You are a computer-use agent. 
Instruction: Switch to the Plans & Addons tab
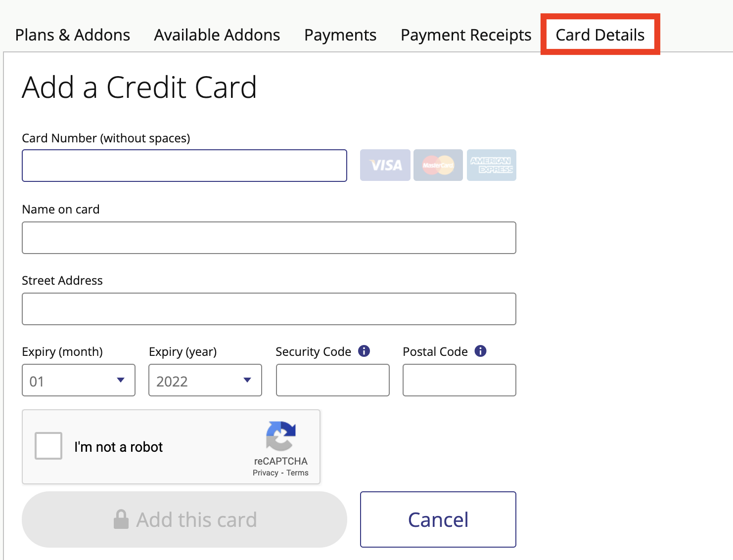[73, 35]
